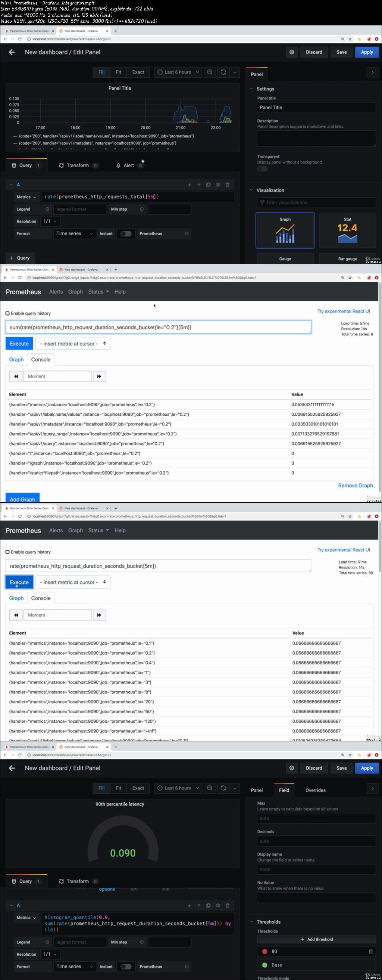Collapse the Settings section
This screenshot has width=382, height=980.
(x=251, y=89)
